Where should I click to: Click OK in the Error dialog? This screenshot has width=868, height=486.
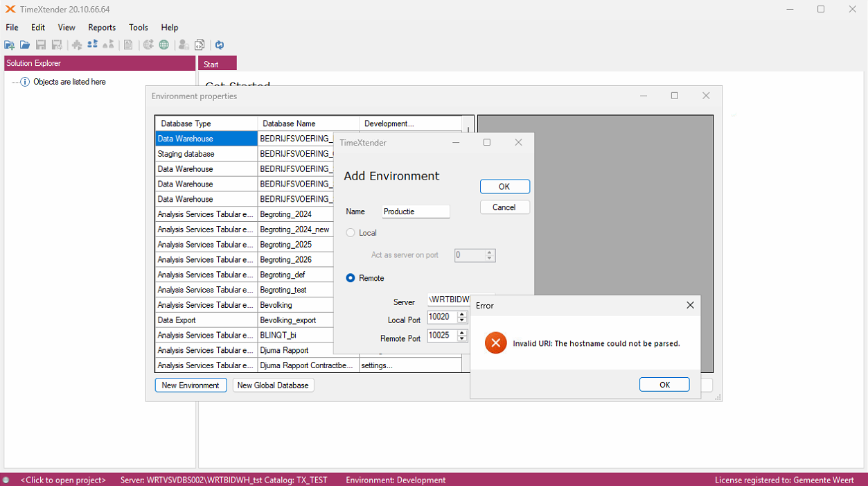pos(664,385)
